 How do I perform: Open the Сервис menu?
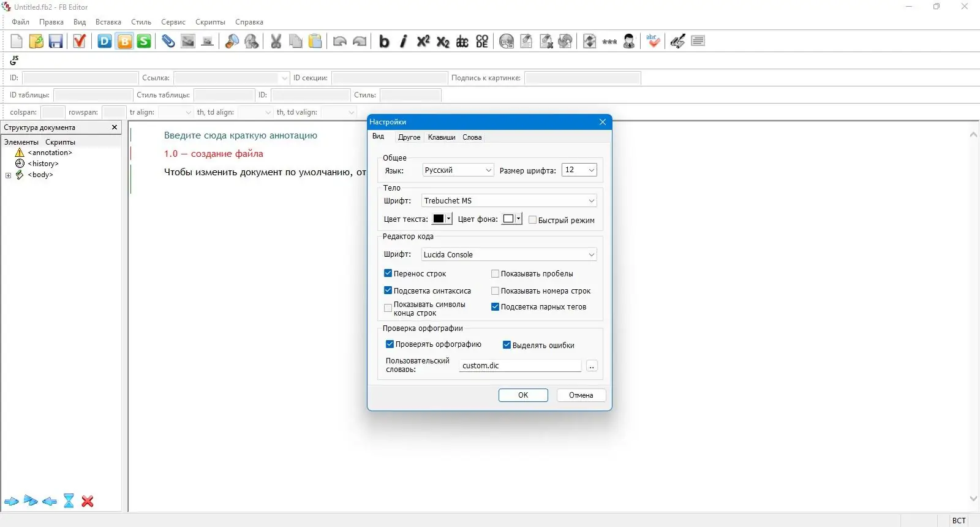173,22
